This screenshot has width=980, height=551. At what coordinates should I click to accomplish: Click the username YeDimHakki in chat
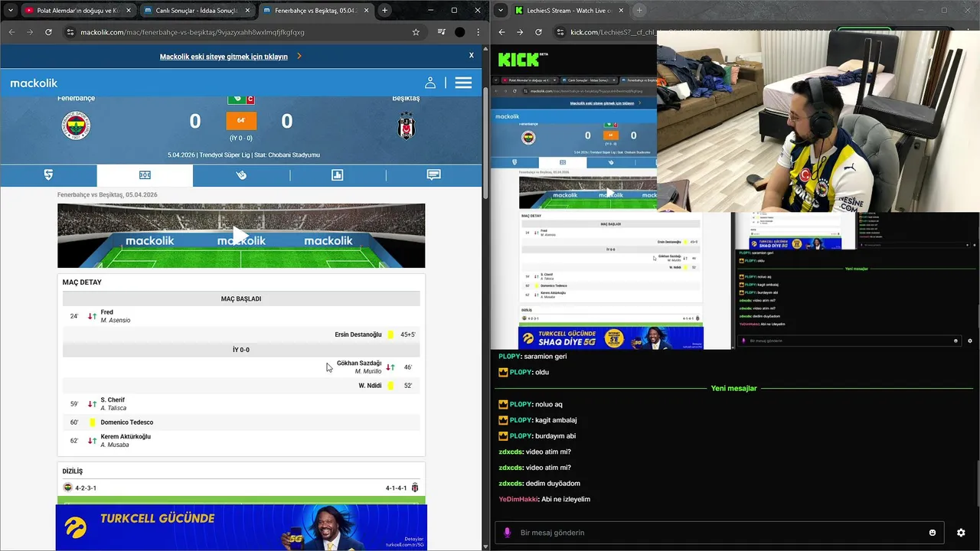(518, 499)
